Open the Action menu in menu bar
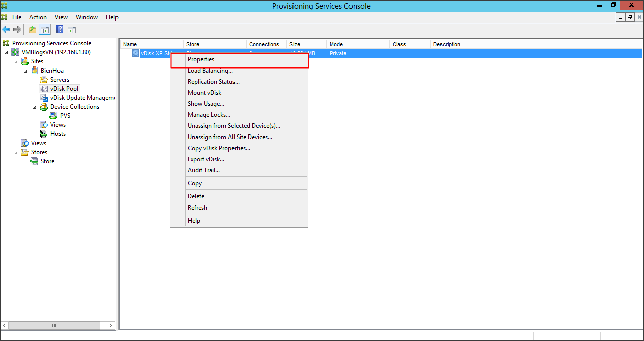644x341 pixels. coord(38,17)
